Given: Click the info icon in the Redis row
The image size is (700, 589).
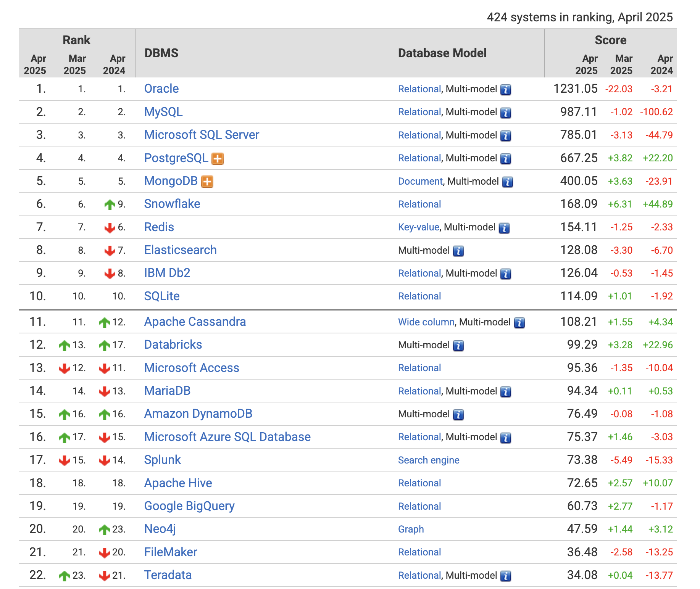Looking at the screenshot, I should pos(504,228).
